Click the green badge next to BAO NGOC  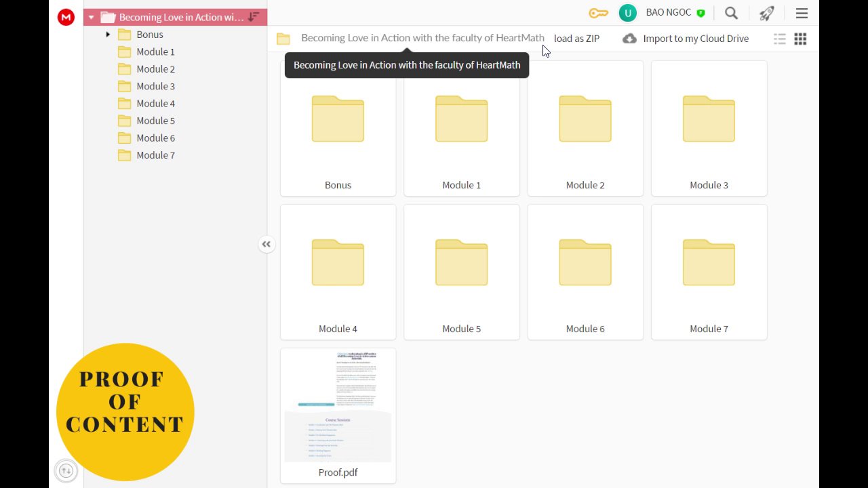[701, 13]
